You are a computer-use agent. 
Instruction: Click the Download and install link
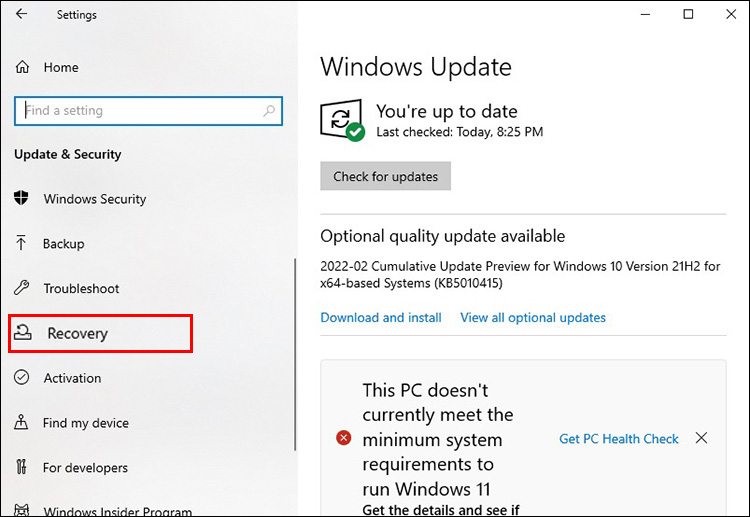(381, 318)
